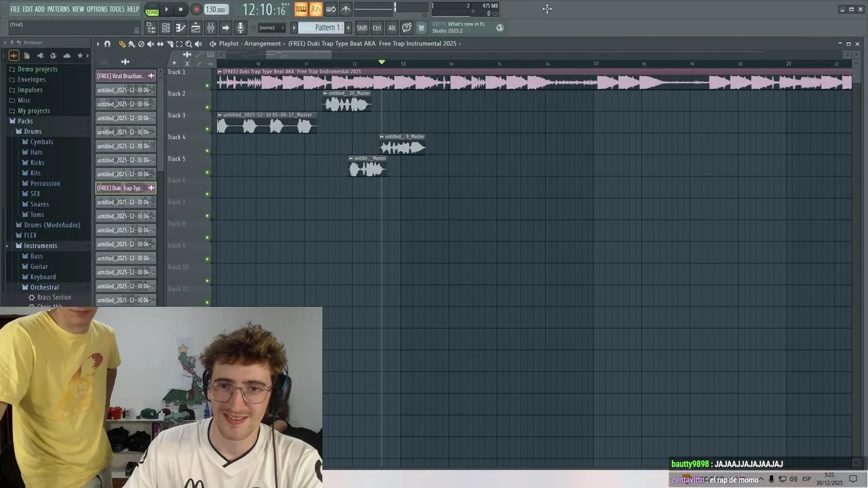868x488 pixels.
Task: Mute Track 5 using its green dot
Action: (x=208, y=173)
